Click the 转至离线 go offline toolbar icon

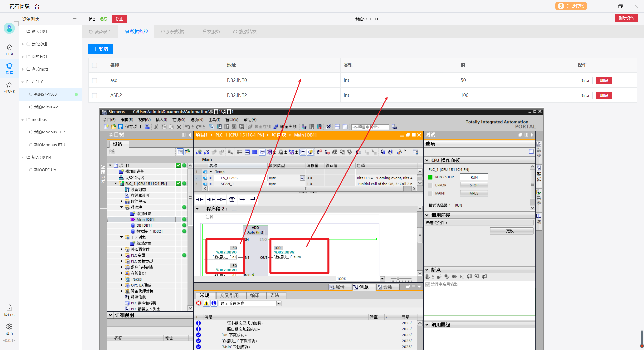point(276,127)
